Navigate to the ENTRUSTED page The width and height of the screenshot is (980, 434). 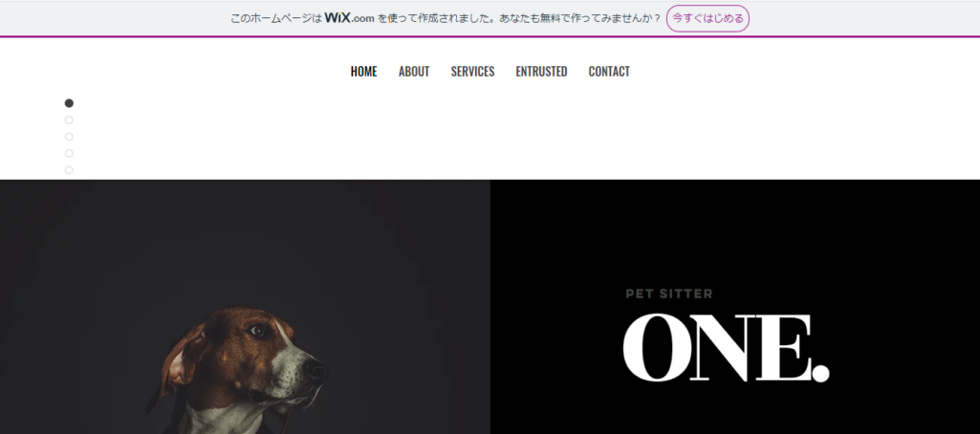pos(541,72)
